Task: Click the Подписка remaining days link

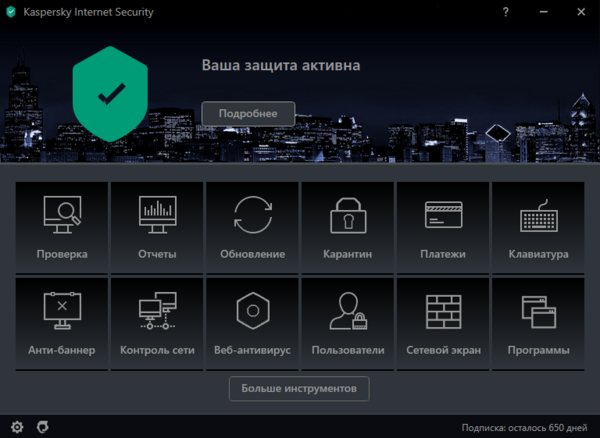Action: [525, 427]
